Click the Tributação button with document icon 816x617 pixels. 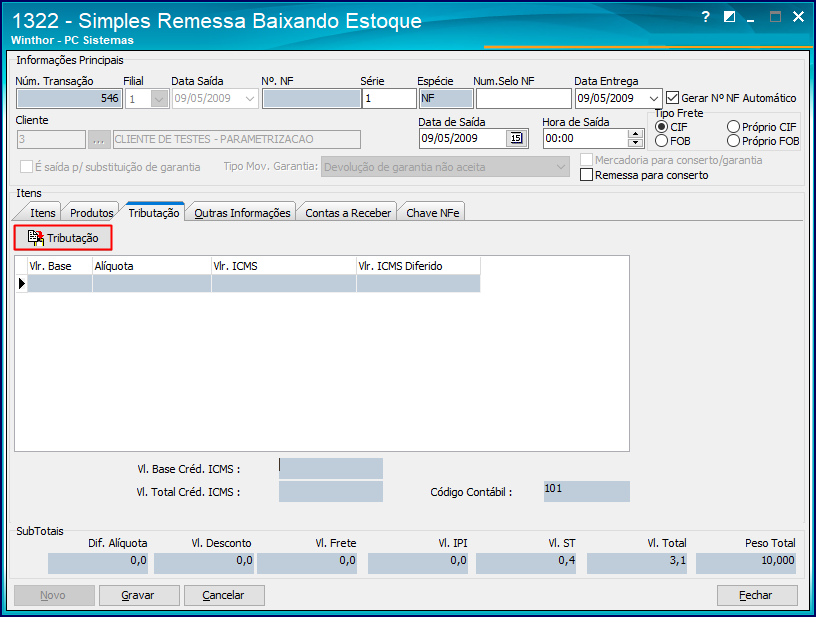click(63, 238)
